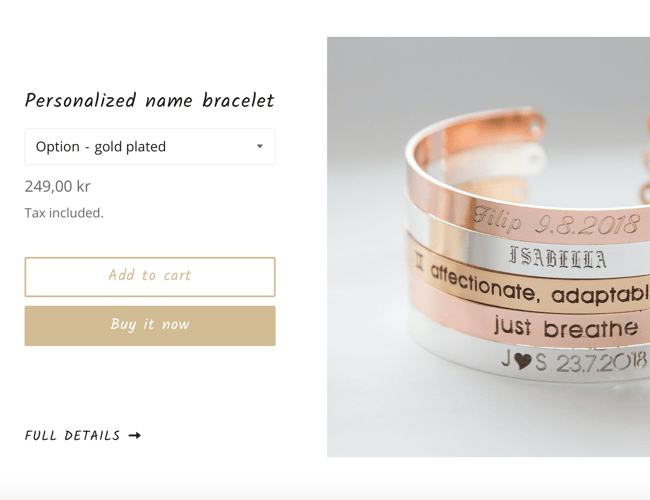The width and height of the screenshot is (650, 500).
Task: Click the Gemini symbol on the gold bracelet
Action: [420, 262]
